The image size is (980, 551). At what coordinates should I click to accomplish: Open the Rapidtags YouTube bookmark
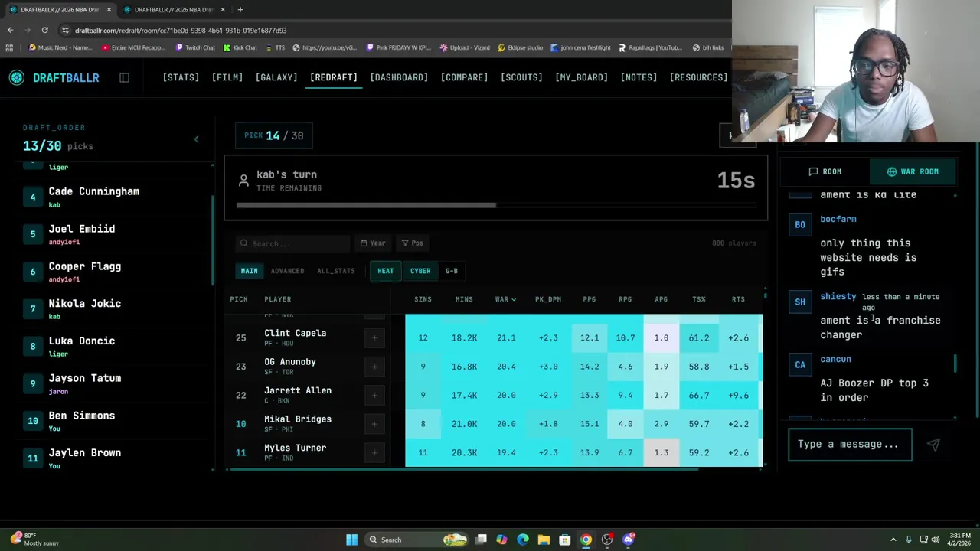click(x=650, y=47)
